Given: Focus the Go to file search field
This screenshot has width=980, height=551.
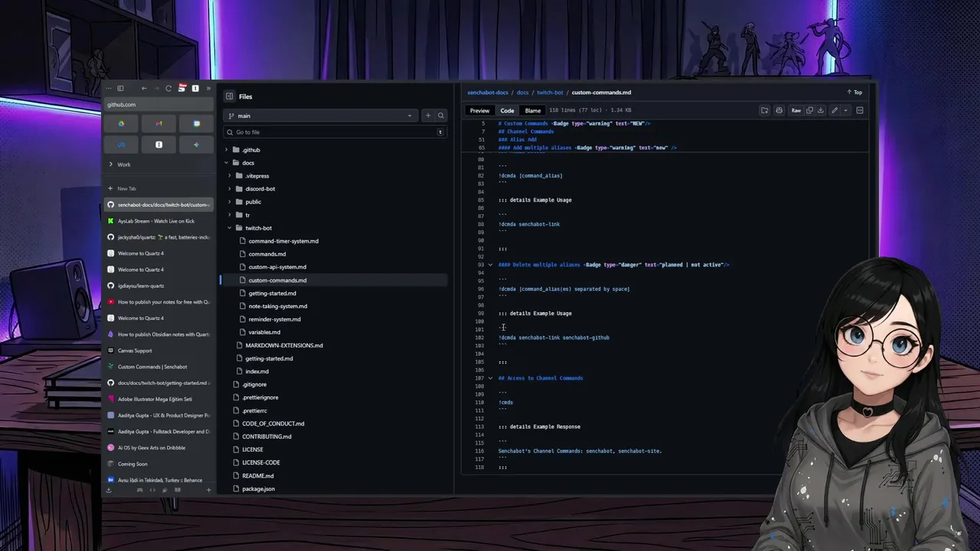Looking at the screenshot, I should point(334,132).
